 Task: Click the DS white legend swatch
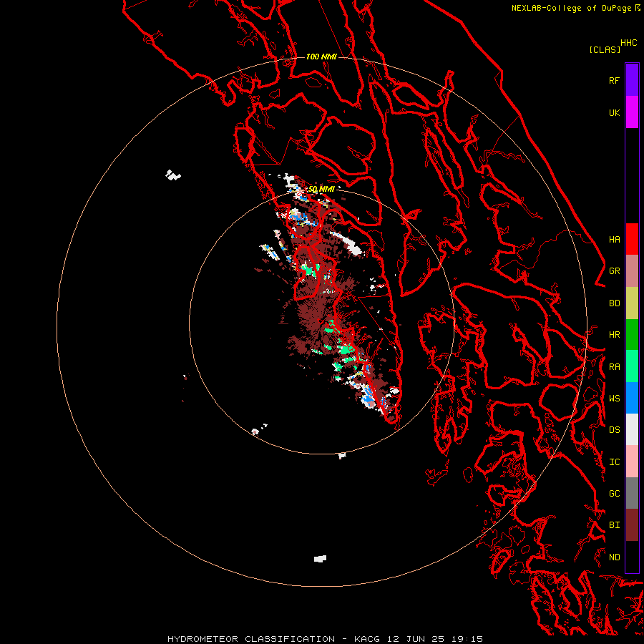point(632,429)
